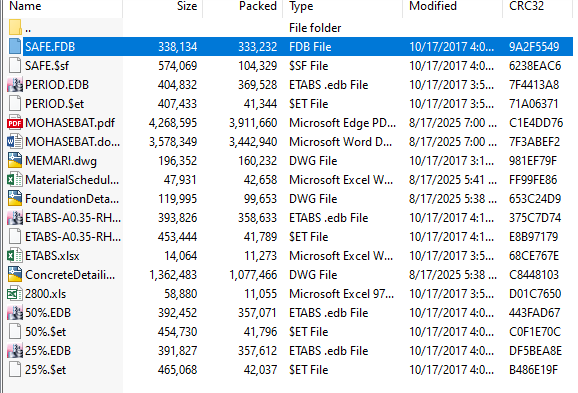Viewport: 578px width, 393px height.
Task: Click the 25%.$et file icon
Action: (15, 370)
